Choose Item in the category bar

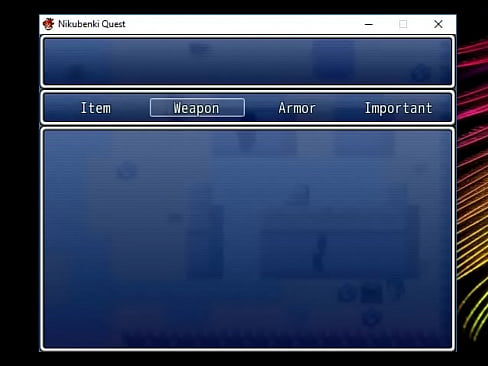96,108
